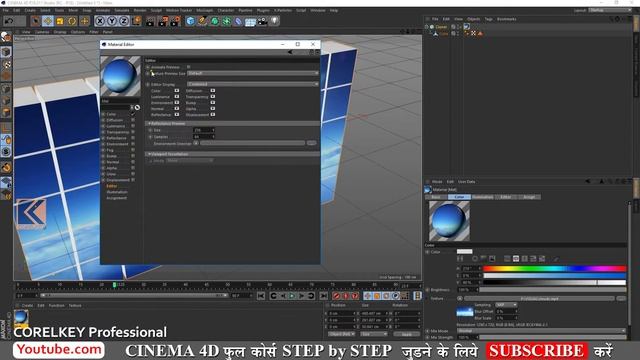Screen dimensions: 640x360
Task: Open the spline pen tool icon
Action: pos(202,21)
